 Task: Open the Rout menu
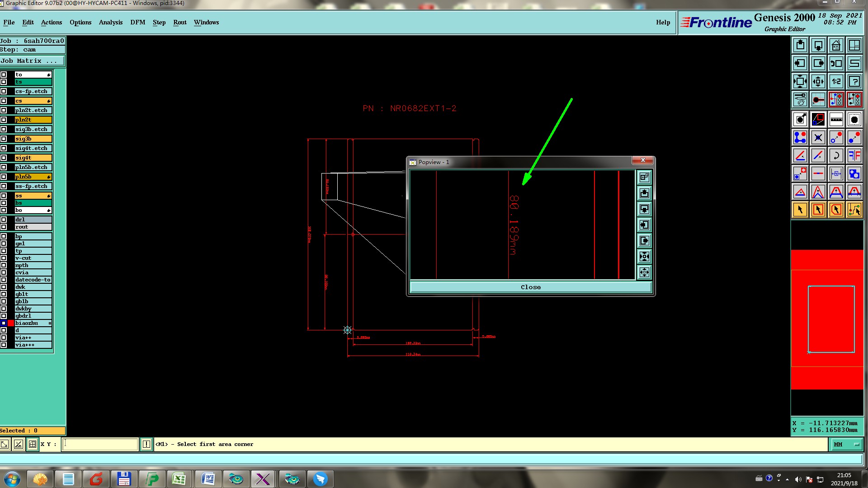pos(179,22)
